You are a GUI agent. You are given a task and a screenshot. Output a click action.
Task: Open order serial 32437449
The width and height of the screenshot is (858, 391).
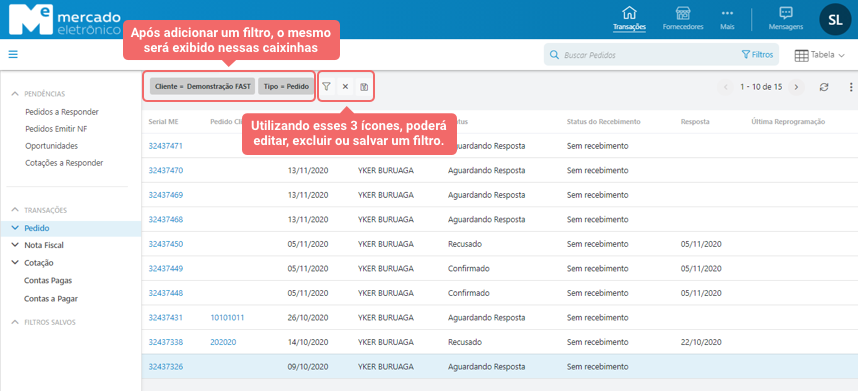(x=166, y=269)
